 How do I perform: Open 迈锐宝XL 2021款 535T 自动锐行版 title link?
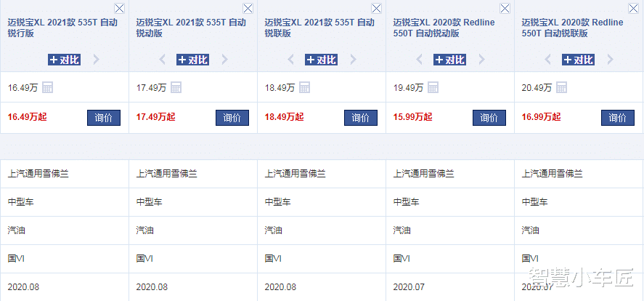coord(62,28)
